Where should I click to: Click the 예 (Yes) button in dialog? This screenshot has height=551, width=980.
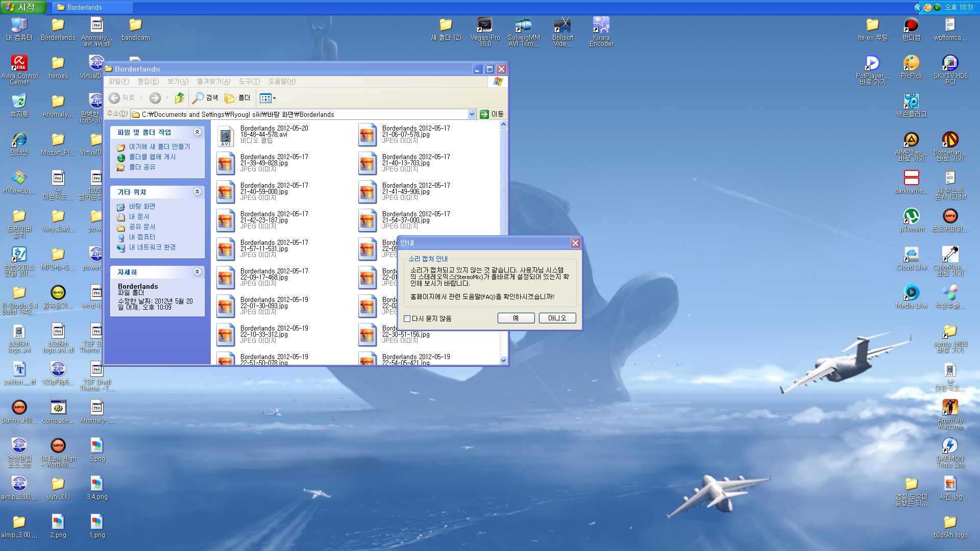(516, 318)
